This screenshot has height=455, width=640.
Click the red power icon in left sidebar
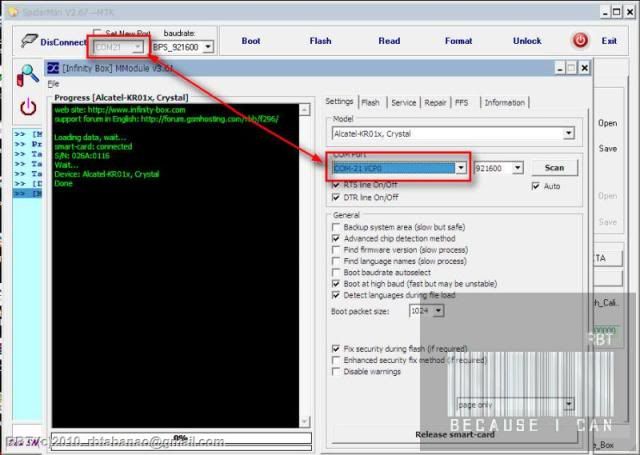point(28,107)
